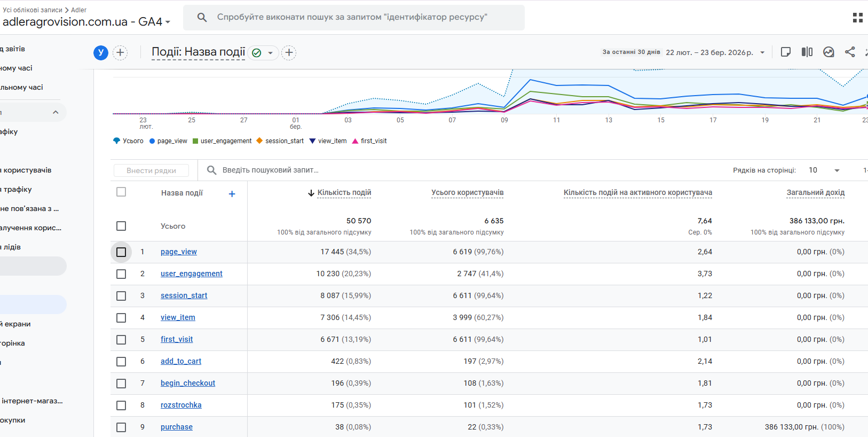
Task: Select the header checkbox for all rows
Action: click(x=121, y=192)
